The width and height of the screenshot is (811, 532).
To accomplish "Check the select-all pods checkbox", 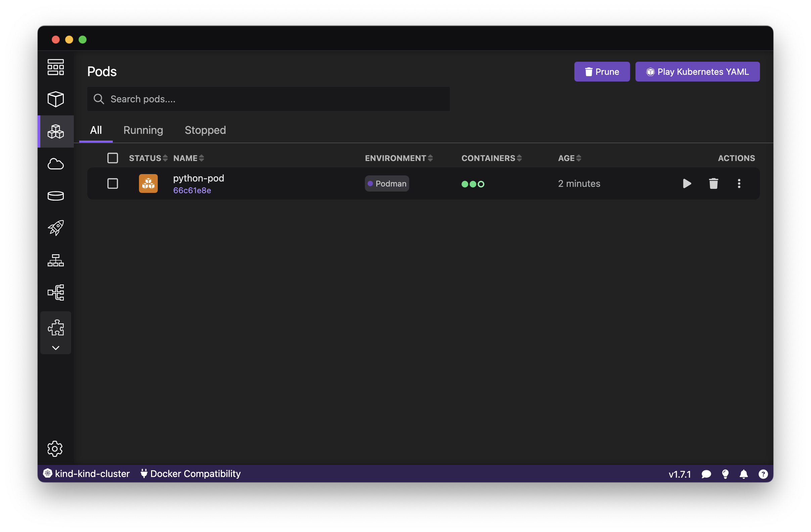I will click(x=112, y=158).
